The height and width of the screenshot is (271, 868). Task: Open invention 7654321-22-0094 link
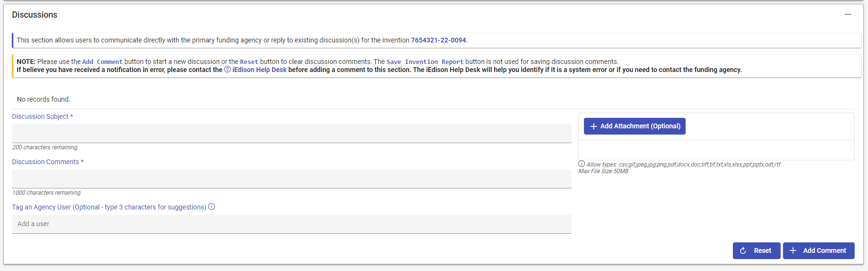(438, 40)
